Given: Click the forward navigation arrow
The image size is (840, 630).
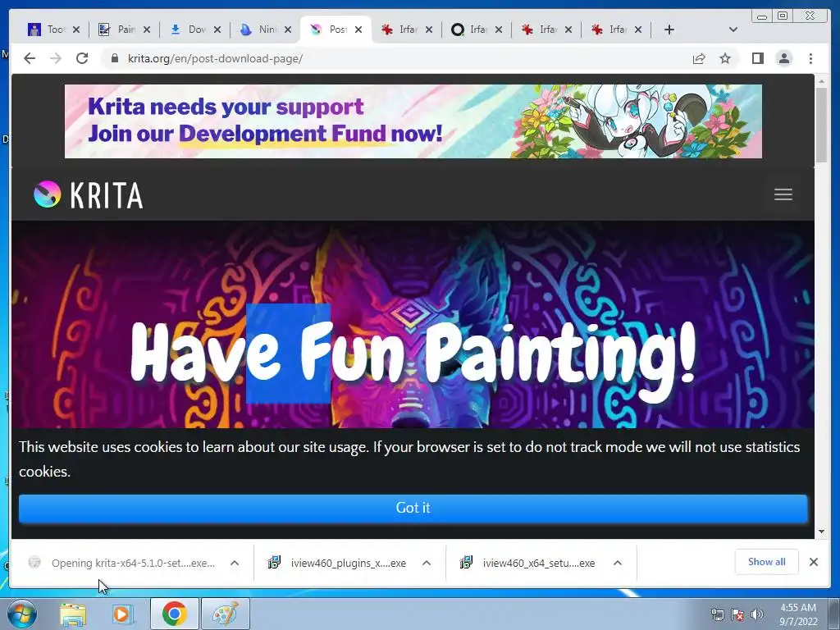Looking at the screenshot, I should [56, 58].
